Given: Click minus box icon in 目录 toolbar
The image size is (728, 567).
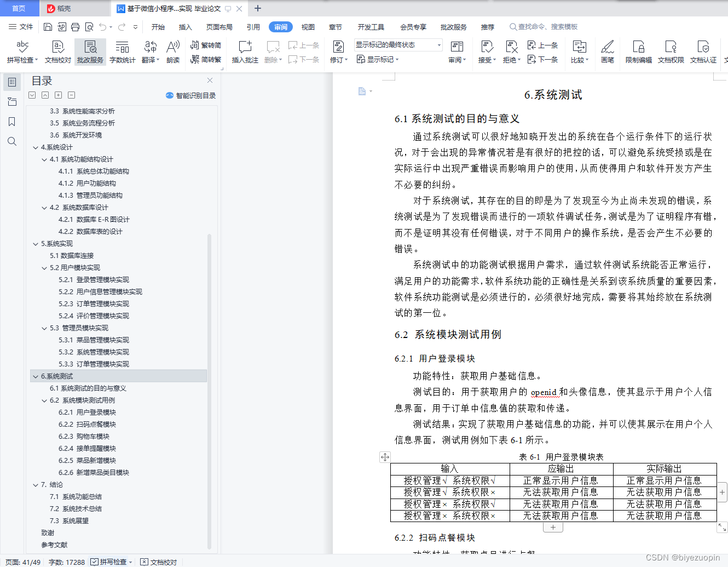Looking at the screenshot, I should (72, 95).
